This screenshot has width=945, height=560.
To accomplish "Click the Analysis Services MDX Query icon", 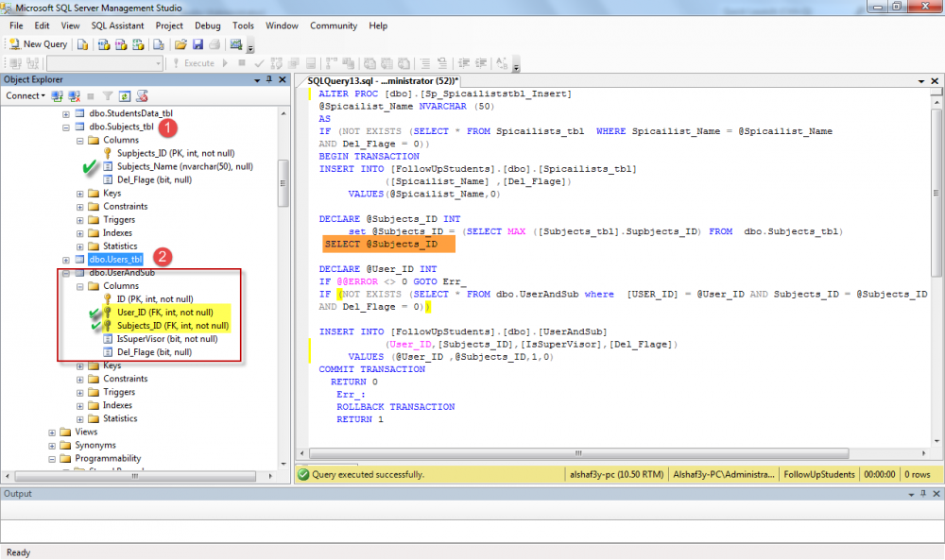I will (x=104, y=44).
